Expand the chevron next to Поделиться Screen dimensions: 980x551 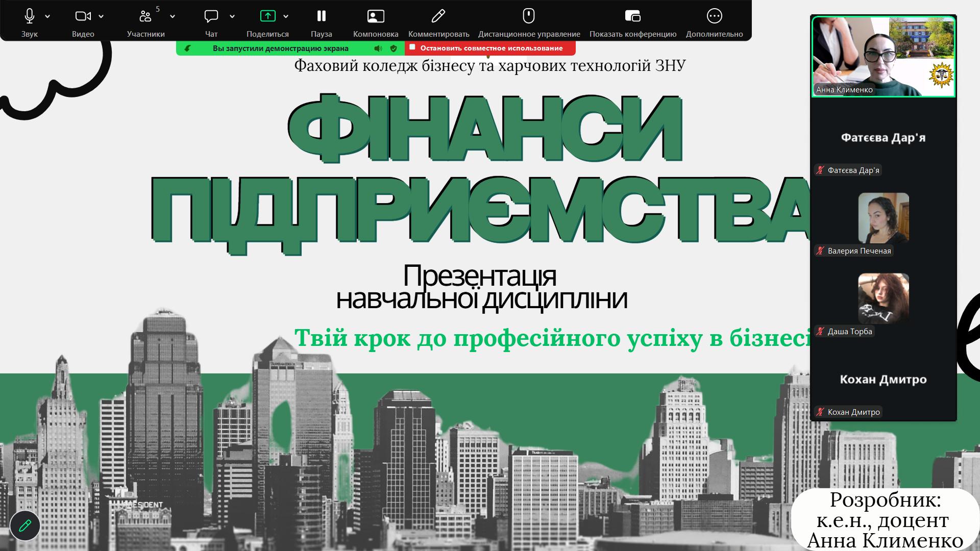[x=286, y=16]
